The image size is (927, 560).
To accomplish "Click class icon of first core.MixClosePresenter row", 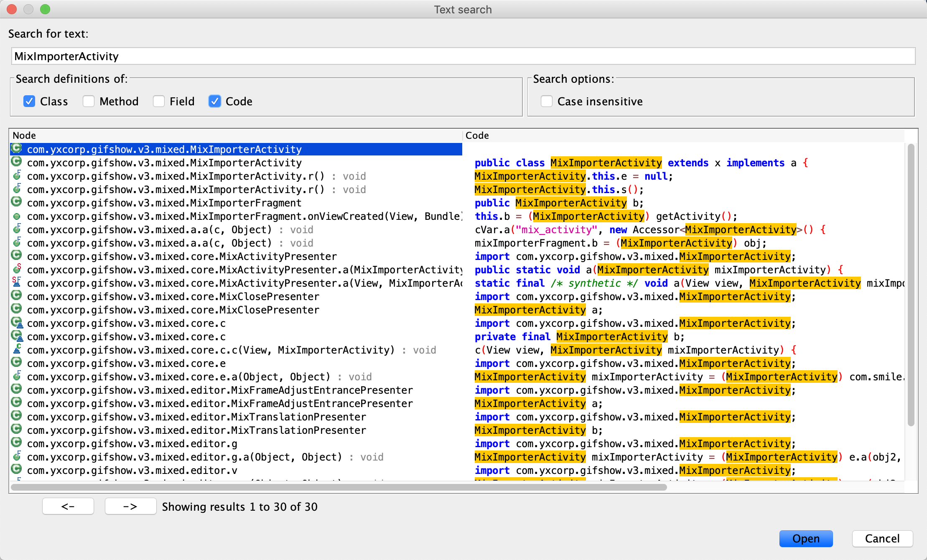I will point(16,296).
